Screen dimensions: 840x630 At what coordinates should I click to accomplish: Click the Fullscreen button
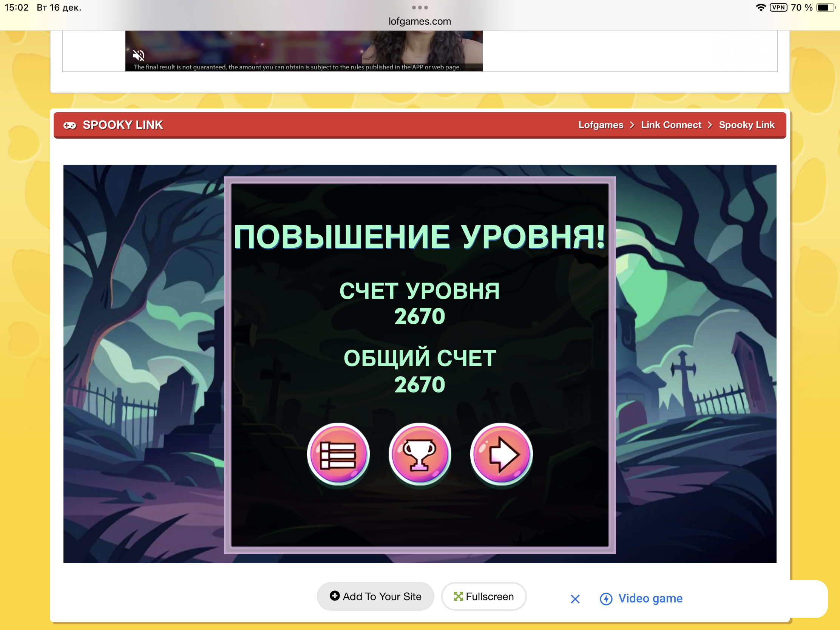pyautogui.click(x=483, y=597)
